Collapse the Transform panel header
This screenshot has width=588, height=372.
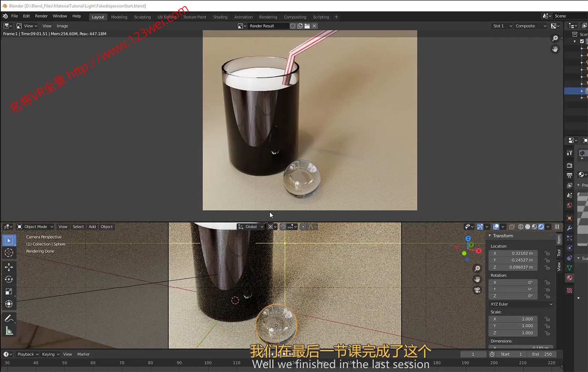click(503, 236)
